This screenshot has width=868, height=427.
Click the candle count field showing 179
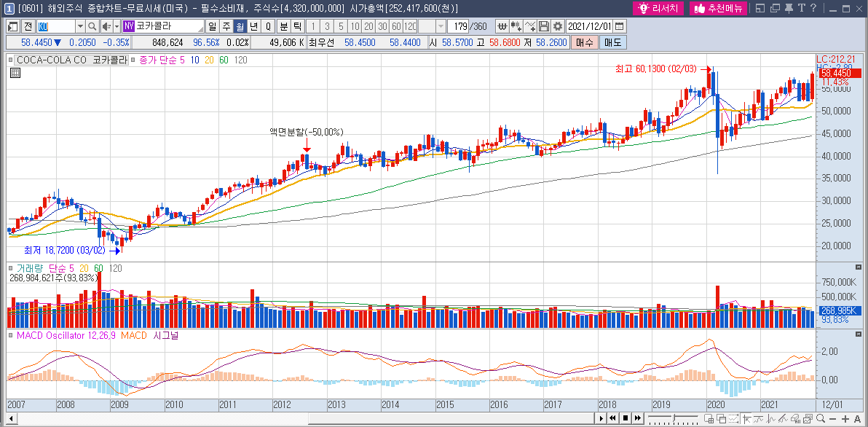458,26
